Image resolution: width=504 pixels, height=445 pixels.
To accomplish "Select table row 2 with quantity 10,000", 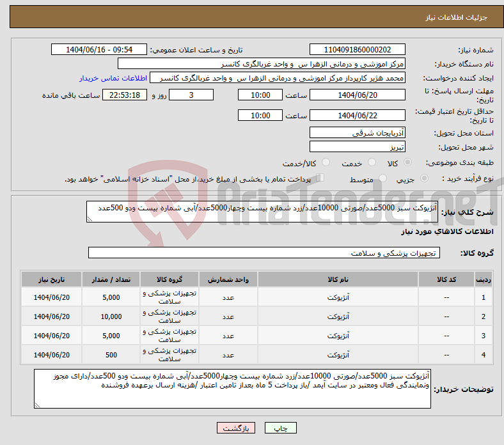I will coord(256,316).
